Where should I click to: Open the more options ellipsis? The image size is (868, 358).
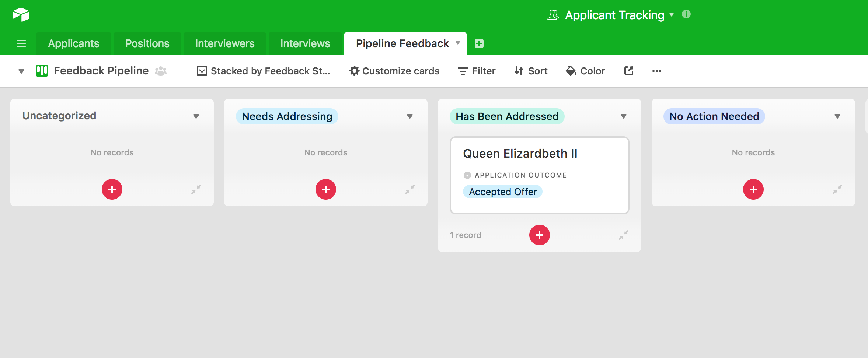tap(657, 71)
